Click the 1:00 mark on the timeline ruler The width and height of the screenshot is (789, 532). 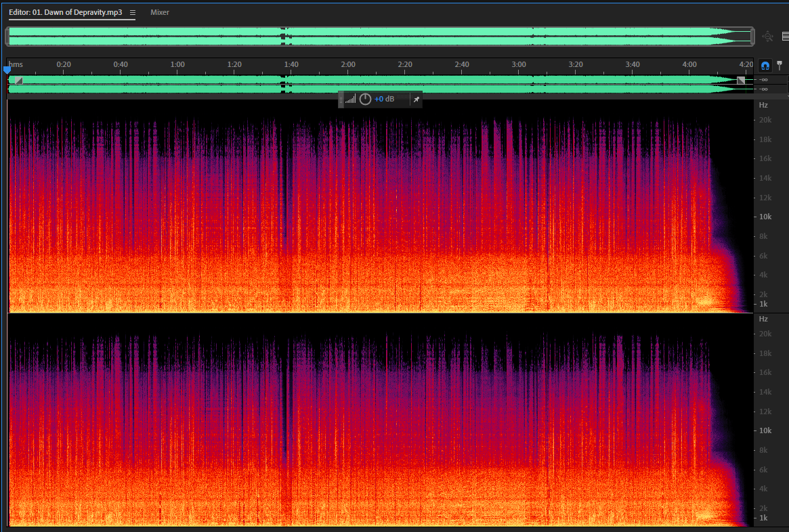[x=177, y=64]
